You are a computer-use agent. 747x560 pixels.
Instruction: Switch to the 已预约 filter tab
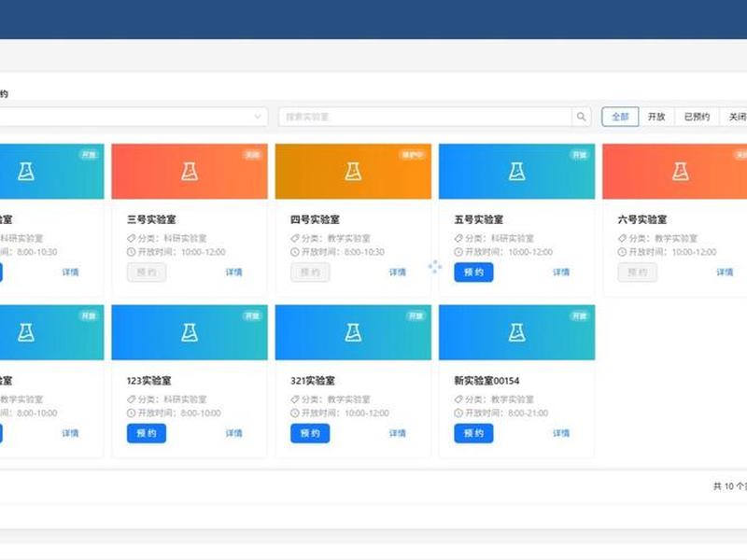point(697,117)
